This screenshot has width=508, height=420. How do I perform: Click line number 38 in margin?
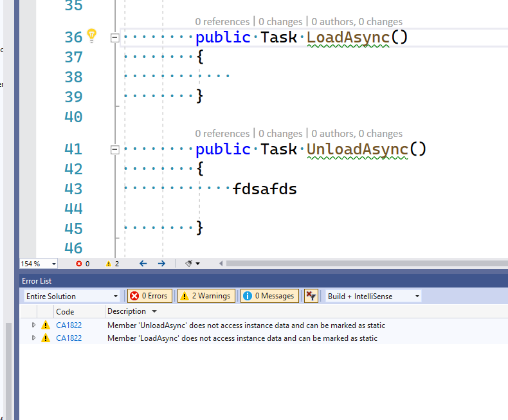click(x=73, y=77)
